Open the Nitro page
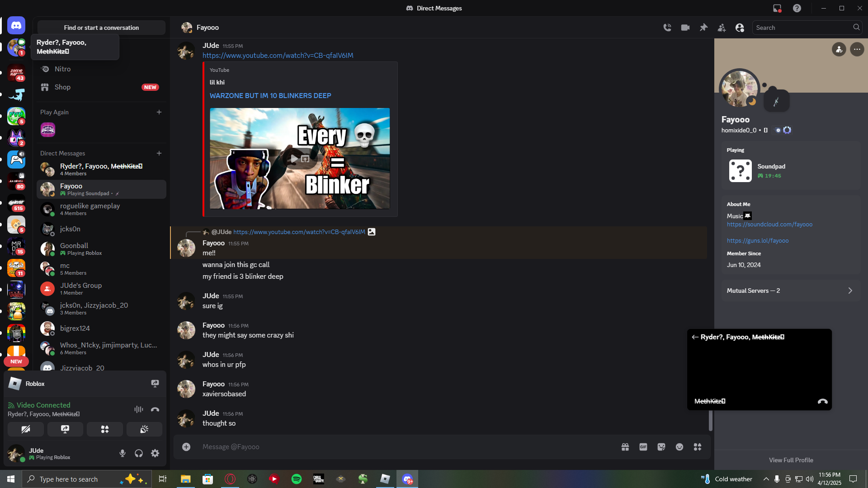Viewport: 868px width, 488px height. click(101, 69)
